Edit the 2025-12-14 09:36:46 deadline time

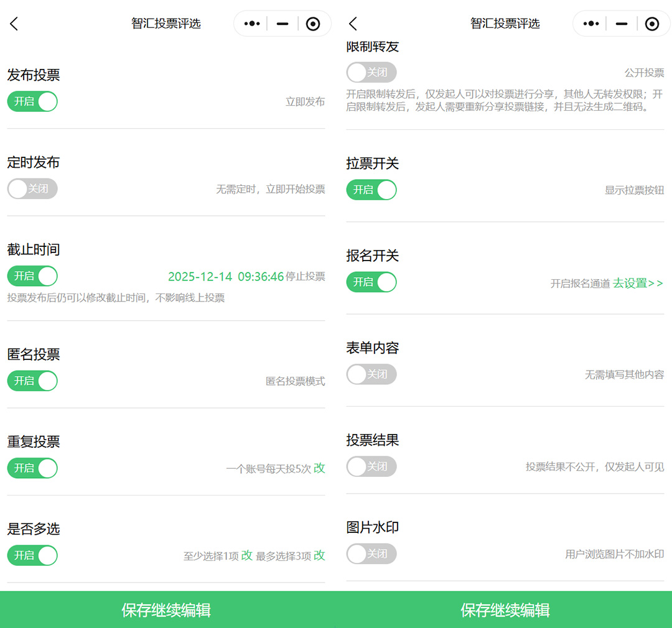(x=226, y=277)
